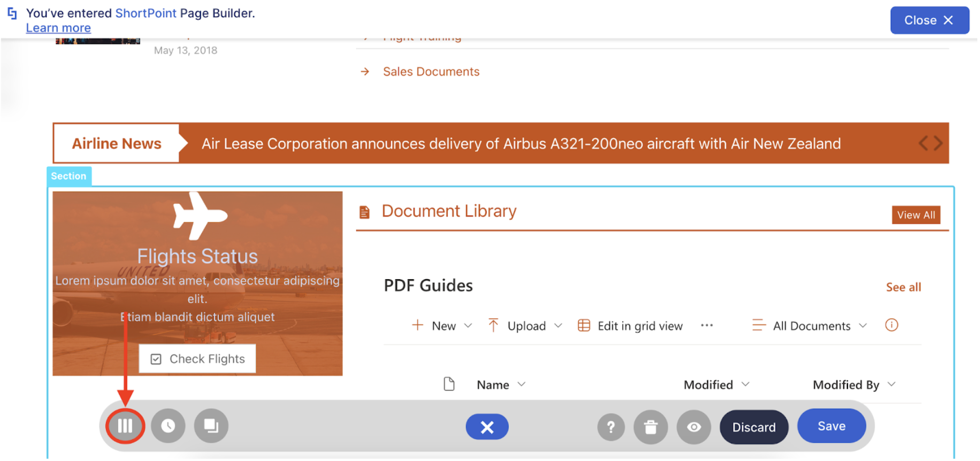
Task: Open the more options ellipsis menu
Action: pos(707,325)
